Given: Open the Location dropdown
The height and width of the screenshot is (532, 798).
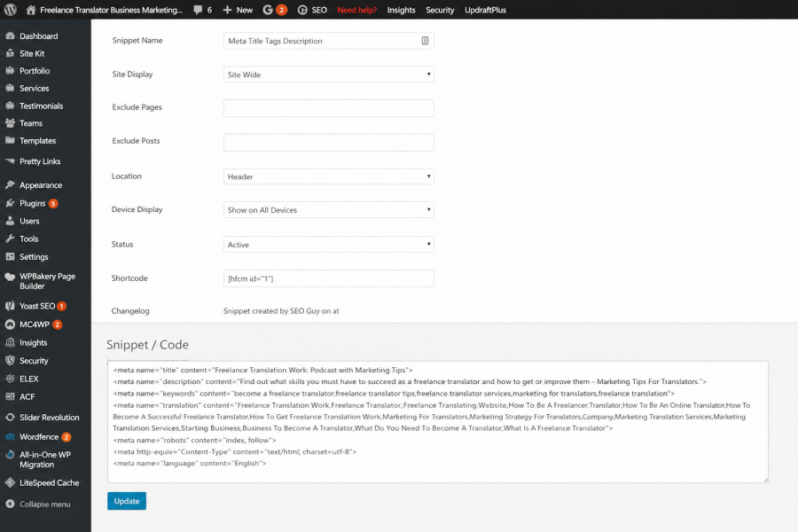Looking at the screenshot, I should [328, 176].
